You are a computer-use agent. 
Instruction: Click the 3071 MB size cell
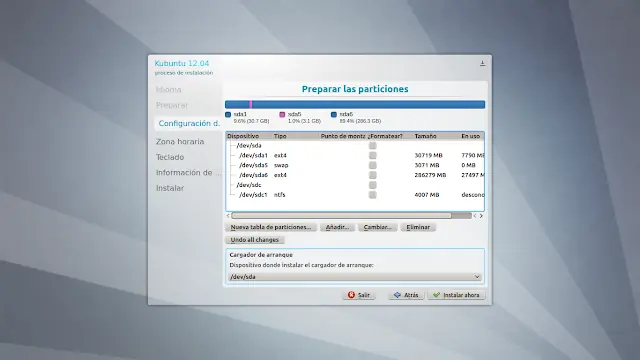(x=427, y=165)
